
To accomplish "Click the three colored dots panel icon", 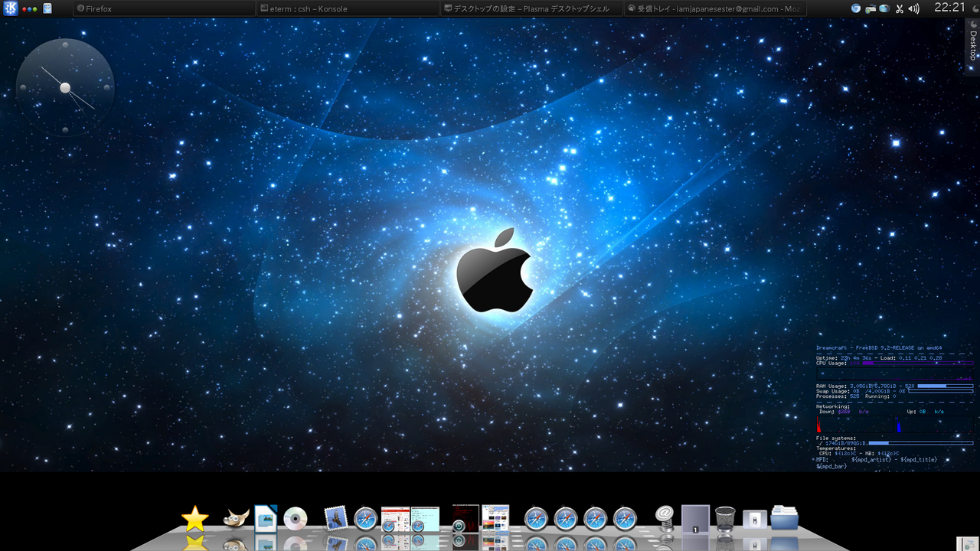I will pyautogui.click(x=30, y=9).
